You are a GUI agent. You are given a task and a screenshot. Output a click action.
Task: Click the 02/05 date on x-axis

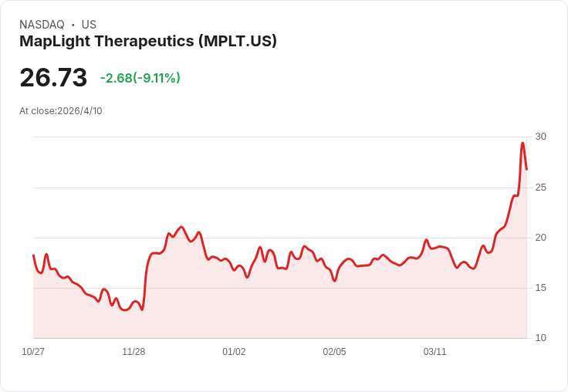click(x=334, y=352)
